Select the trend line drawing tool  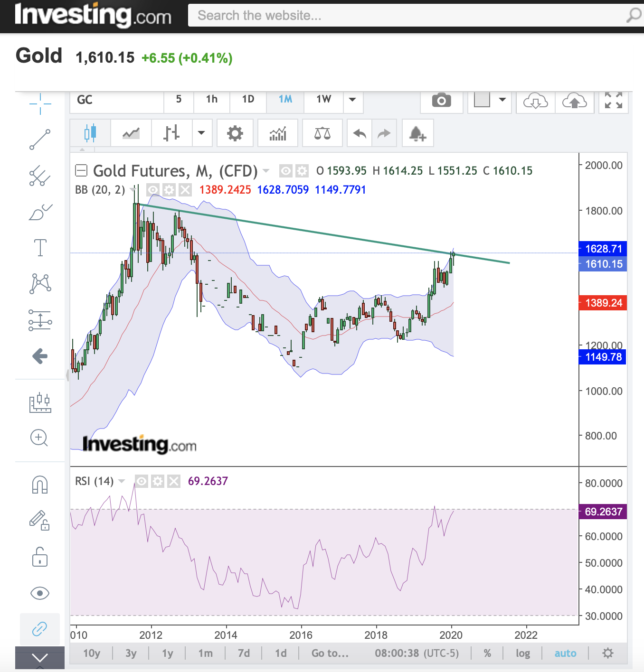tap(40, 140)
